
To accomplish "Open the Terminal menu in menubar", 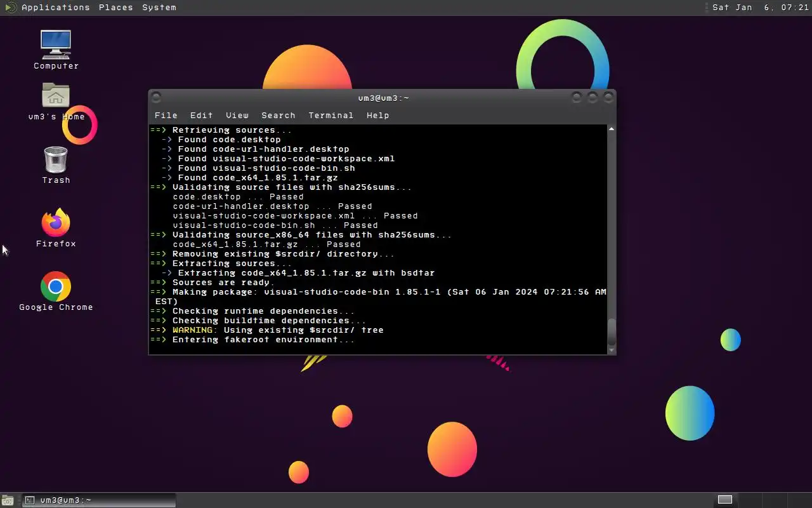I will (331, 116).
